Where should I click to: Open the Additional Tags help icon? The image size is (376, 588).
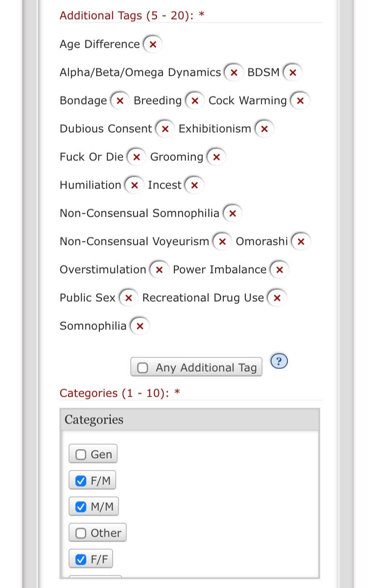pos(279,362)
